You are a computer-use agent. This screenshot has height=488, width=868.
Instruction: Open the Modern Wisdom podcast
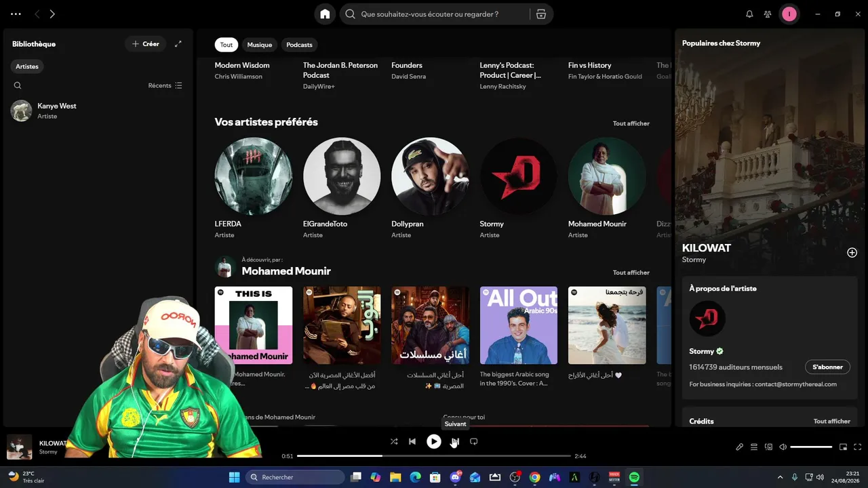tap(242, 65)
